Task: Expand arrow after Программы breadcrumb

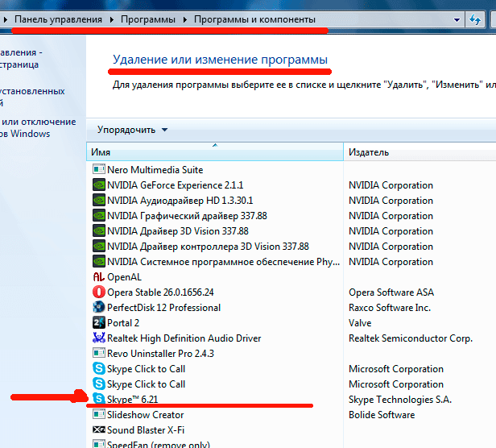Action: pyautogui.click(x=184, y=19)
